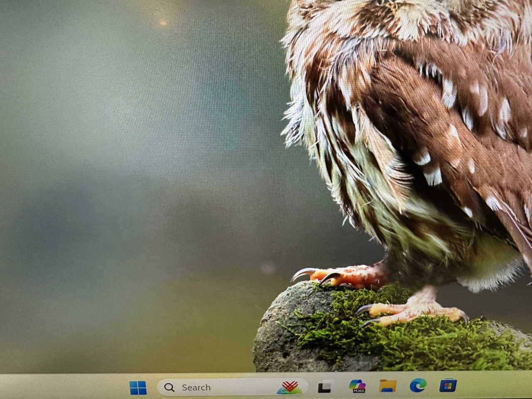Launch Microsoft Edge browser
The height and width of the screenshot is (399, 532).
point(418,386)
